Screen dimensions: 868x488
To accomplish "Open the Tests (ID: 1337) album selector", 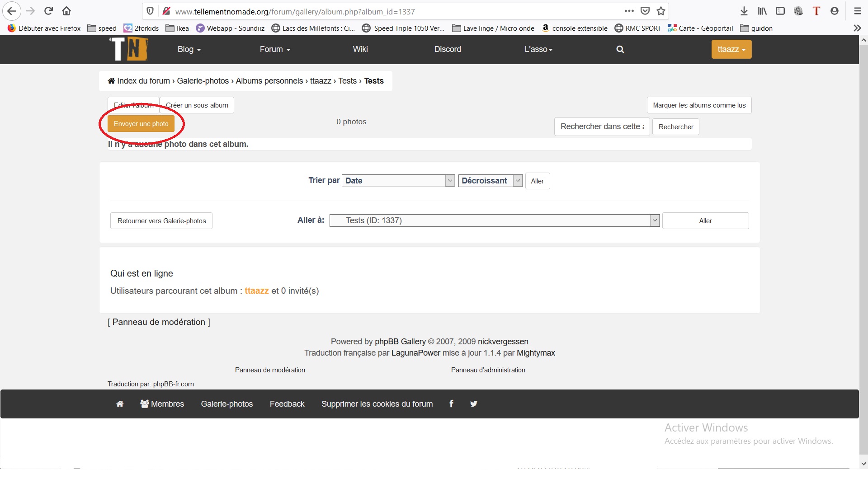I will point(495,221).
